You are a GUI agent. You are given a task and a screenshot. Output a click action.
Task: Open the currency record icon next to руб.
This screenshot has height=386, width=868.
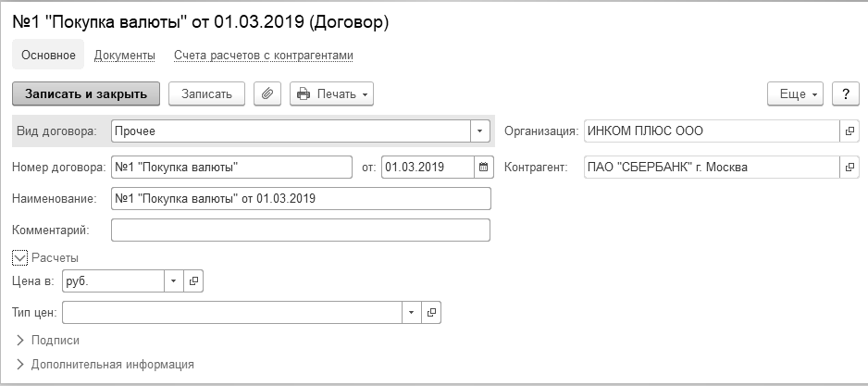193,280
